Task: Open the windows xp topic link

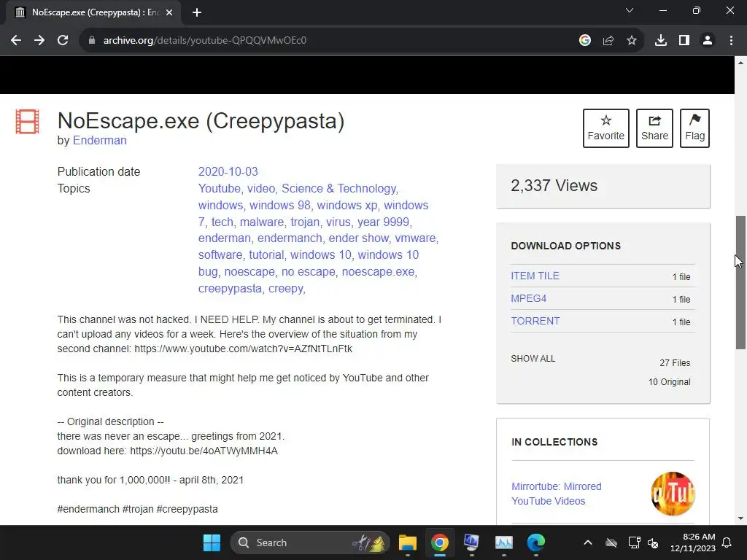Action: [347, 205]
